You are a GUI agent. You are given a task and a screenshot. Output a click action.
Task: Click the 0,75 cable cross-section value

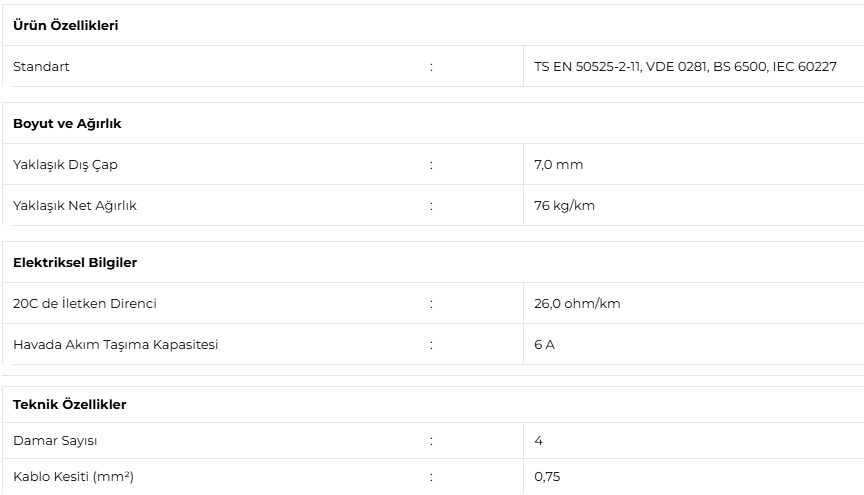point(547,477)
